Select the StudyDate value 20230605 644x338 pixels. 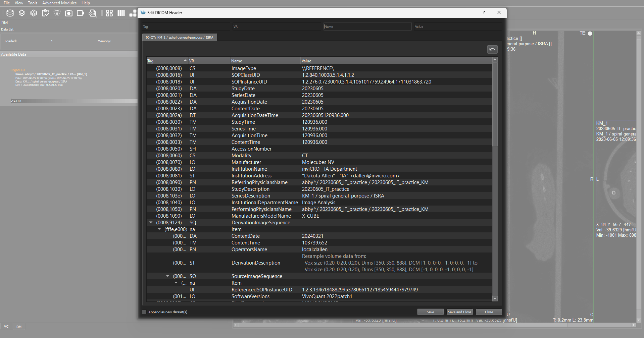coord(313,89)
